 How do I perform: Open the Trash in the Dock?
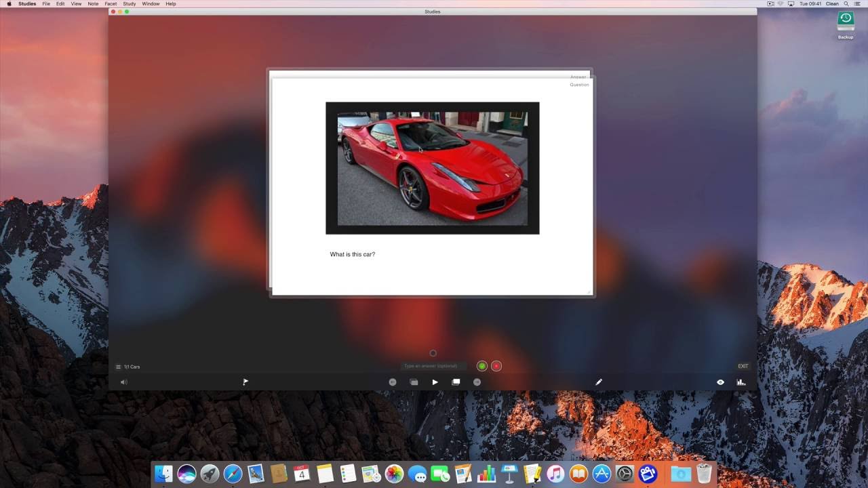(x=703, y=474)
